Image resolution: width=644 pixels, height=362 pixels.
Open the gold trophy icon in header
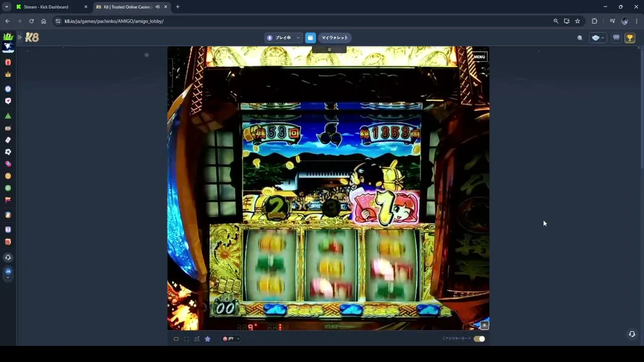point(629,38)
